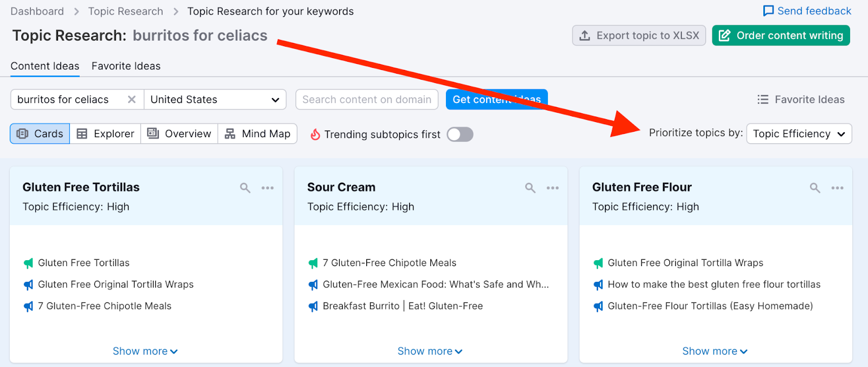The width and height of the screenshot is (868, 367).
Task: Open three-dot menu on Sour Cream card
Action: click(552, 188)
